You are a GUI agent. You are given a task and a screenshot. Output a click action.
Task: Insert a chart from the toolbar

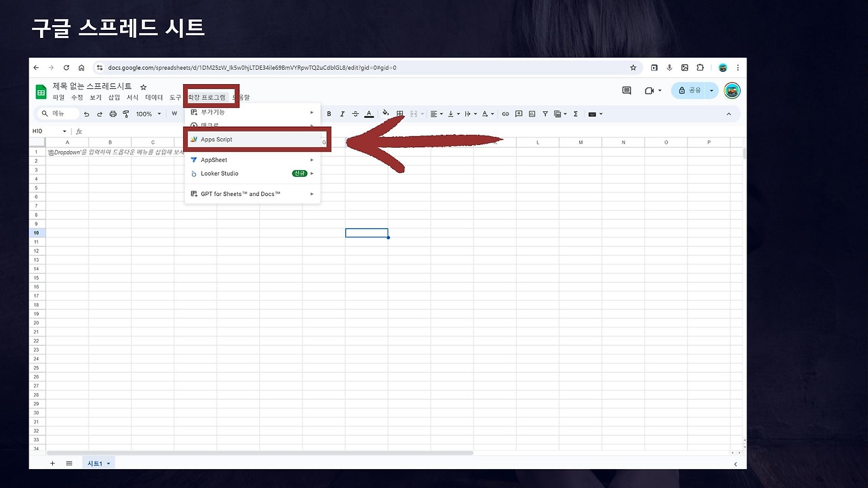click(x=532, y=114)
